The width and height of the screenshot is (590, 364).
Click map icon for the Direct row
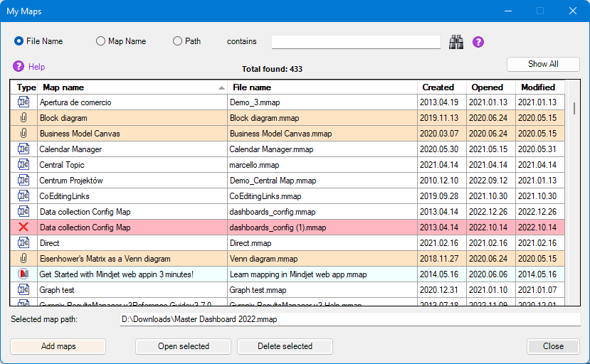click(23, 243)
